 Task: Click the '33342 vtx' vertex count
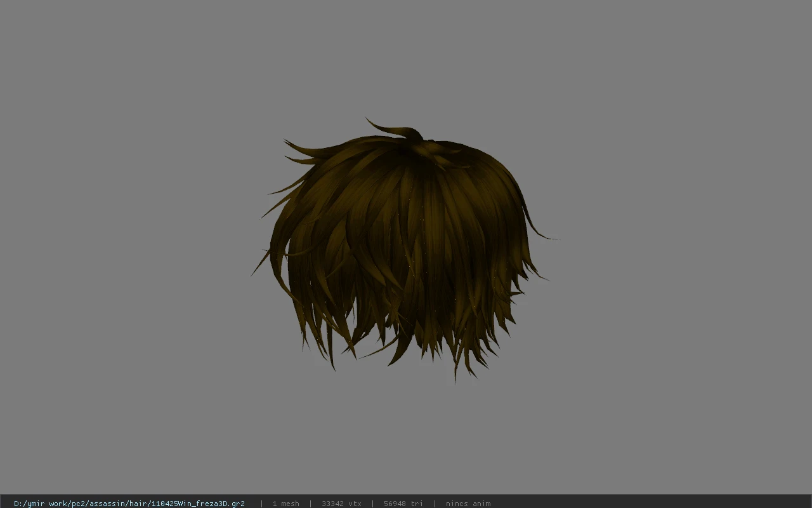(x=341, y=504)
